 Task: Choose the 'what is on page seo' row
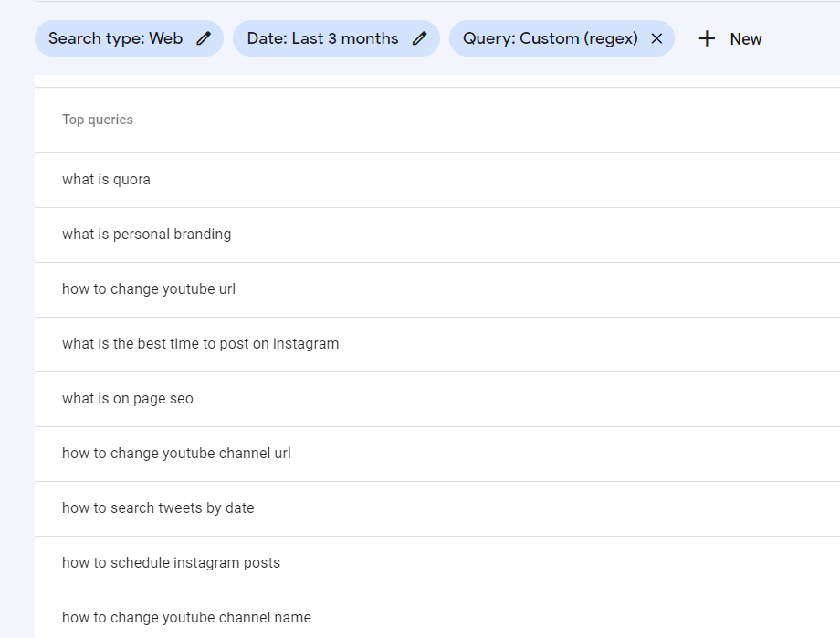click(x=128, y=399)
